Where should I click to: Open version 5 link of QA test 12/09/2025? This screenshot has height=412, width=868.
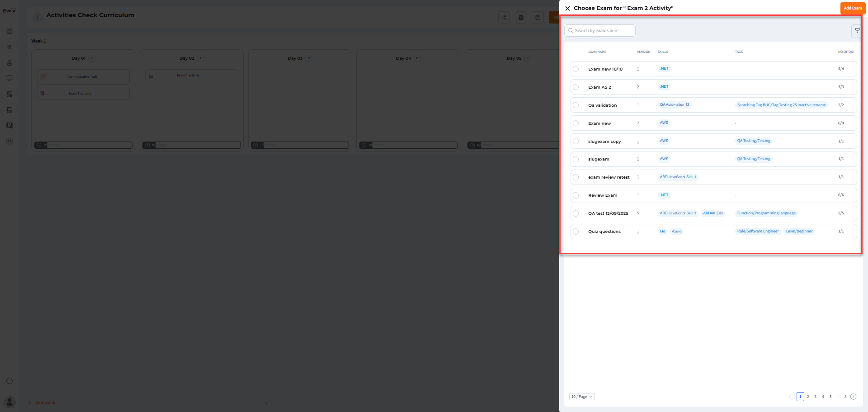pos(638,213)
